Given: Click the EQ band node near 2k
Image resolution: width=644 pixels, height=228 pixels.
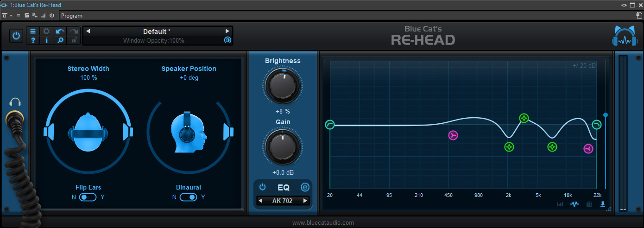Looking at the screenshot, I should 509,147.
